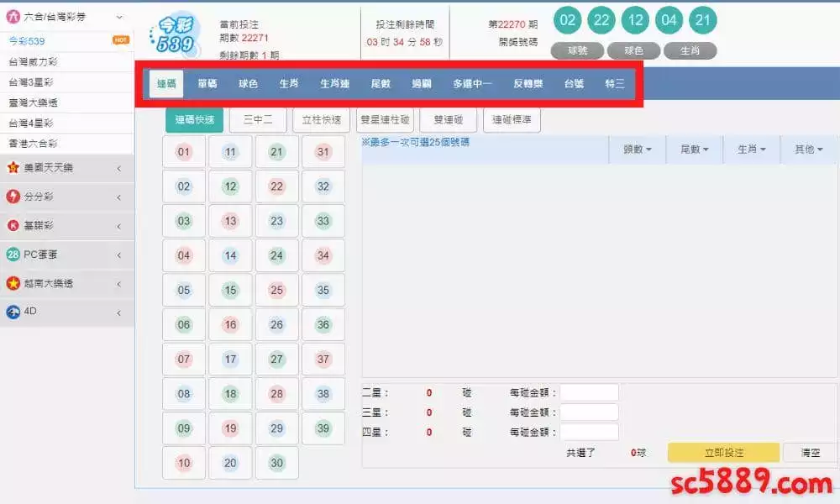Screen dimensions: 840x504
Task: Switch to the 過關 tab
Action: point(422,83)
